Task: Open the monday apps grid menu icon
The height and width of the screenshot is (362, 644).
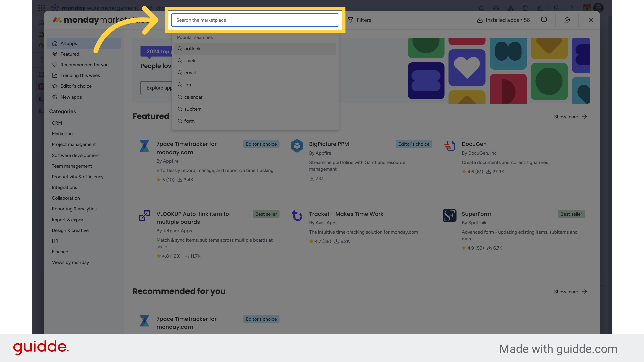Action: click(42, 8)
